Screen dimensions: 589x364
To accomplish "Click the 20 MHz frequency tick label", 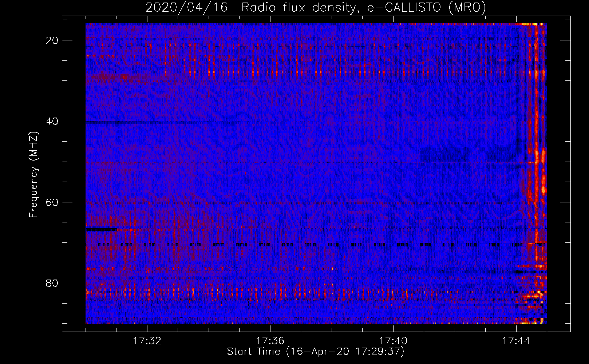I will click(x=52, y=40).
